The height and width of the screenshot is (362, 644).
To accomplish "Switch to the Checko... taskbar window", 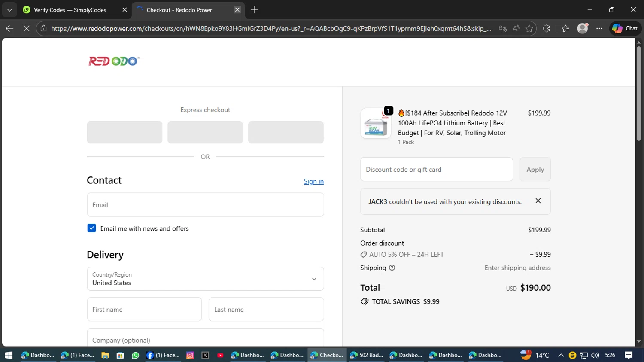I will click(x=327, y=355).
